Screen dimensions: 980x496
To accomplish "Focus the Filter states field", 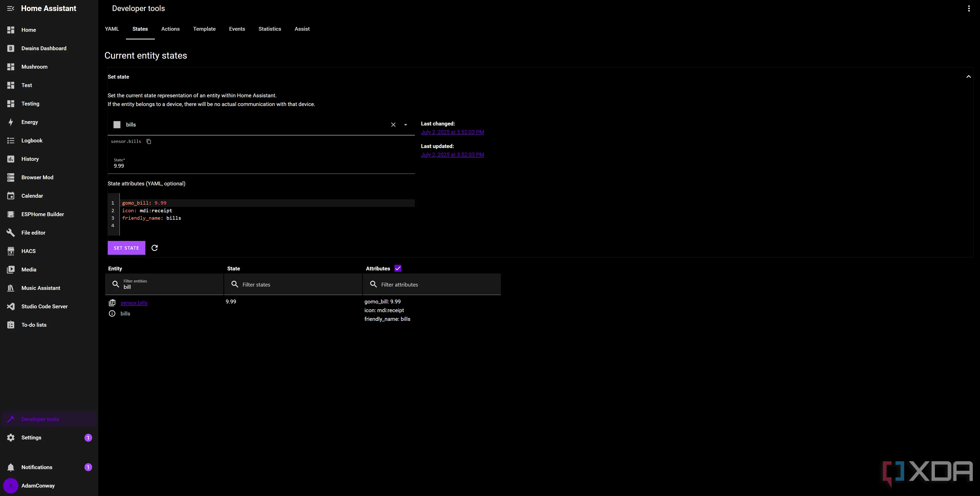I will pyautogui.click(x=293, y=284).
